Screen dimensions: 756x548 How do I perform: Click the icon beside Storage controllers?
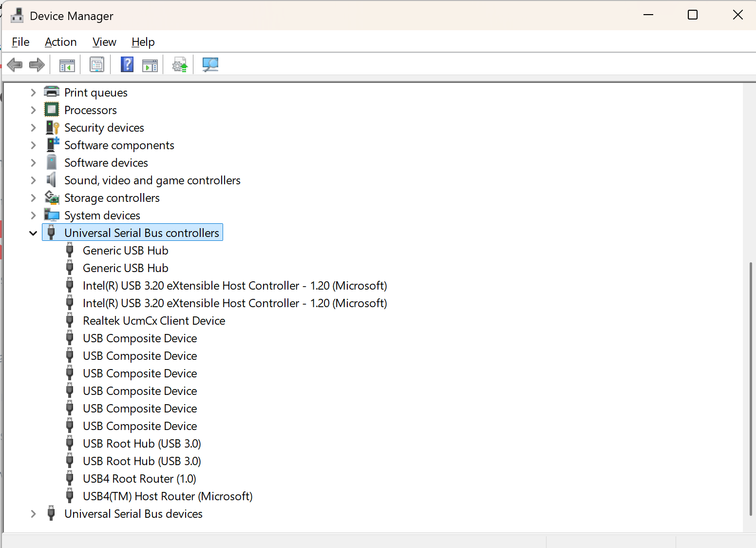coord(52,197)
